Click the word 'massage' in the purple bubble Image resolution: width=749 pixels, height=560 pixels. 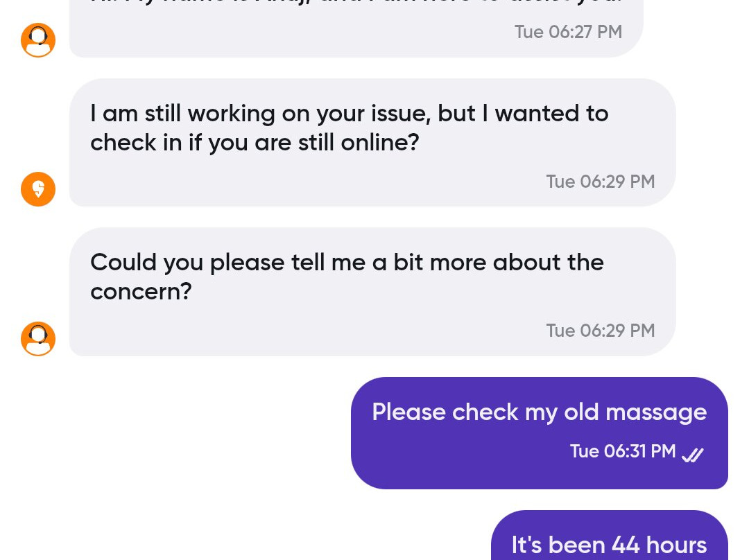tap(655, 412)
